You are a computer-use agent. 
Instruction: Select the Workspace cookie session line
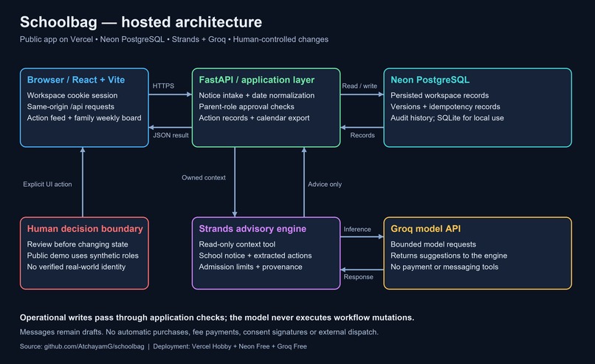[x=72, y=95]
